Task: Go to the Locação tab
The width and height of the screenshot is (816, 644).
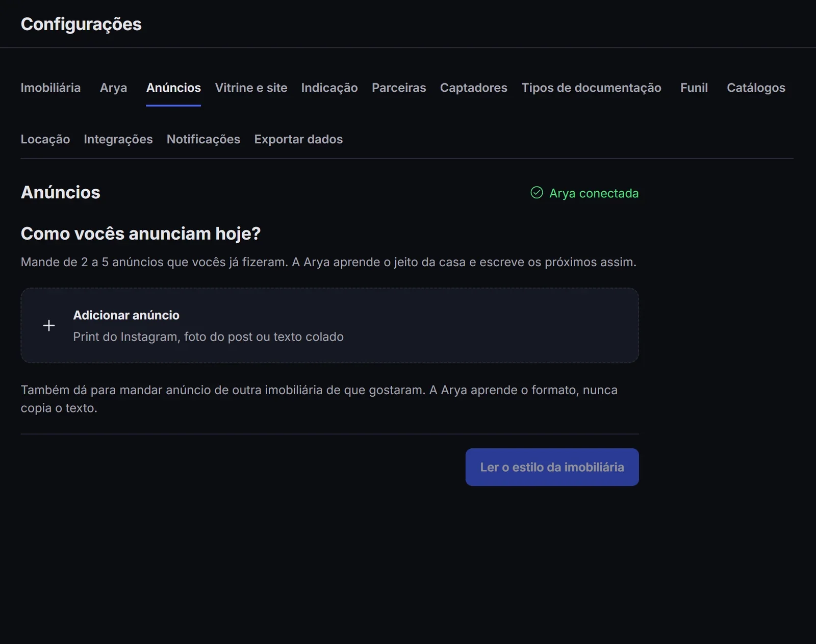Action: pyautogui.click(x=45, y=139)
